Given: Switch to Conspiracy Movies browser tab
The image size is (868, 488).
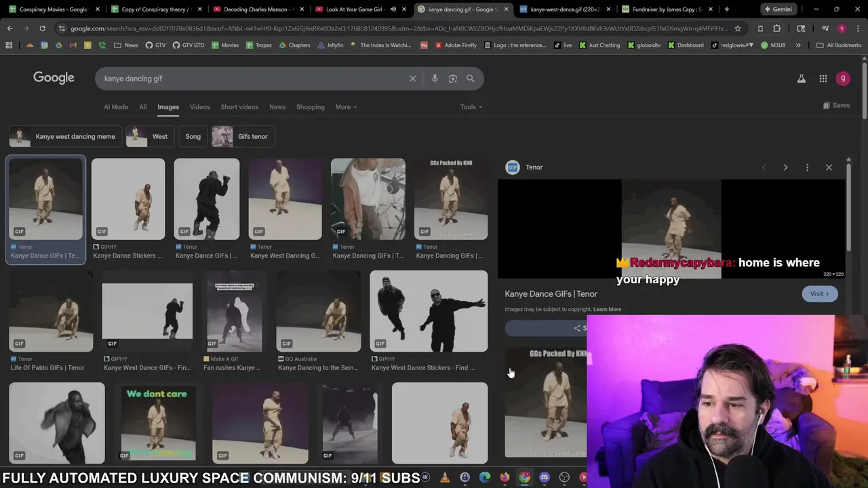Looking at the screenshot, I should [53, 9].
